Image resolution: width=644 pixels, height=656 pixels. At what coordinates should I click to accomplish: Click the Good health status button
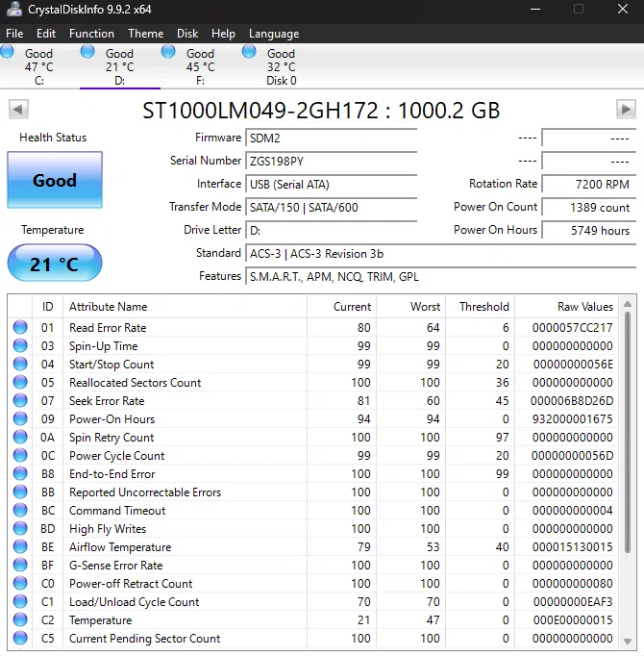point(55,180)
